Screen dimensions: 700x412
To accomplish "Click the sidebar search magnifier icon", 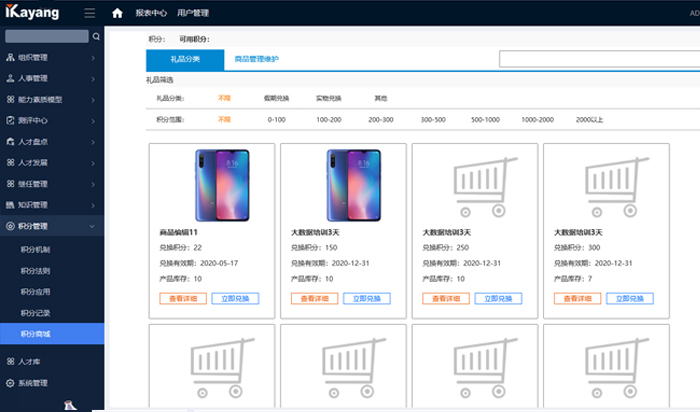I will point(96,36).
